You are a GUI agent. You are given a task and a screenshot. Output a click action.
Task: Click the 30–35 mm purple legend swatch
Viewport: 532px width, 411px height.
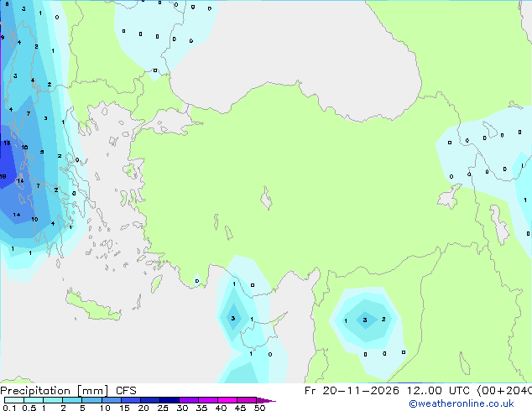pos(188,400)
